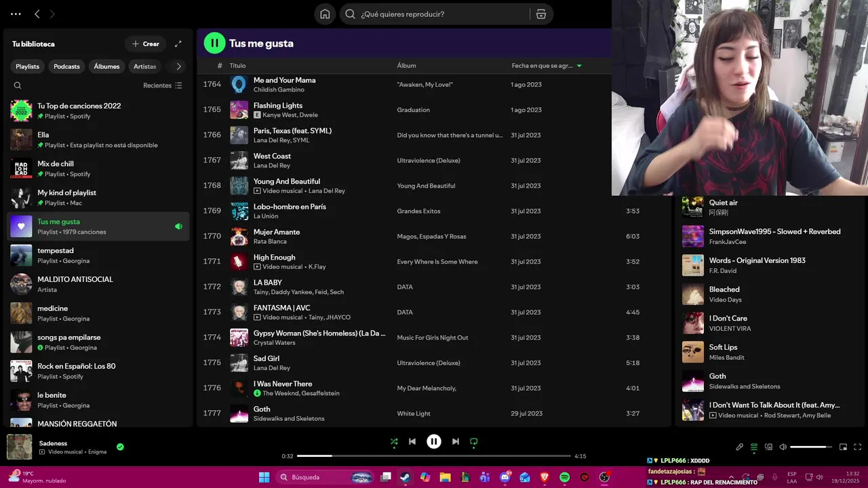Toggle repeat mode
The height and width of the screenshot is (488, 868).
(474, 441)
